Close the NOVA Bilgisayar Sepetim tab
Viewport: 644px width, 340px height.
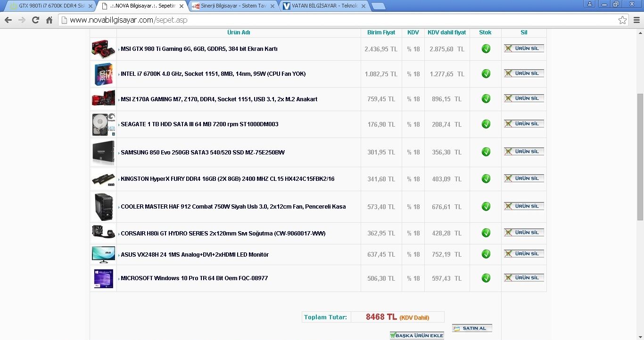(x=182, y=6)
